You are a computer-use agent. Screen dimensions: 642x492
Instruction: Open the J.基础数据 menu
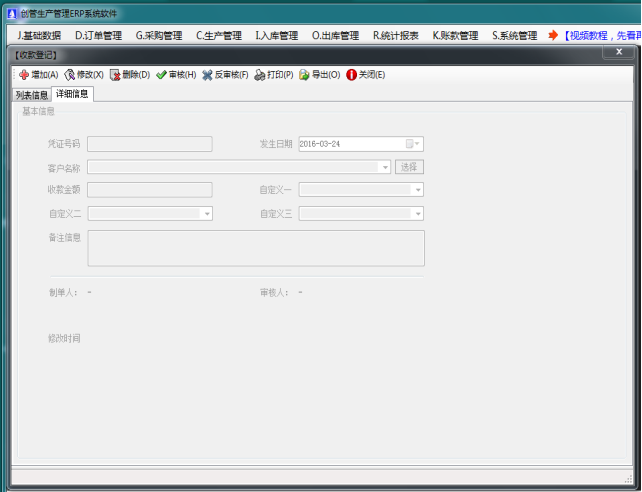click(x=39, y=35)
